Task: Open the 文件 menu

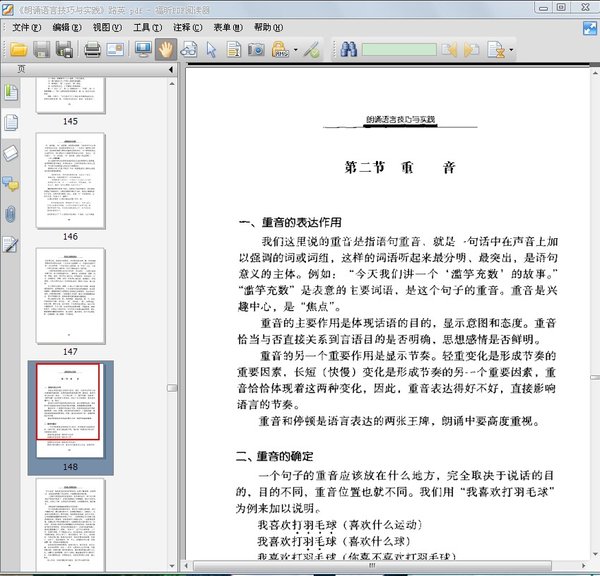Action: coord(27,27)
